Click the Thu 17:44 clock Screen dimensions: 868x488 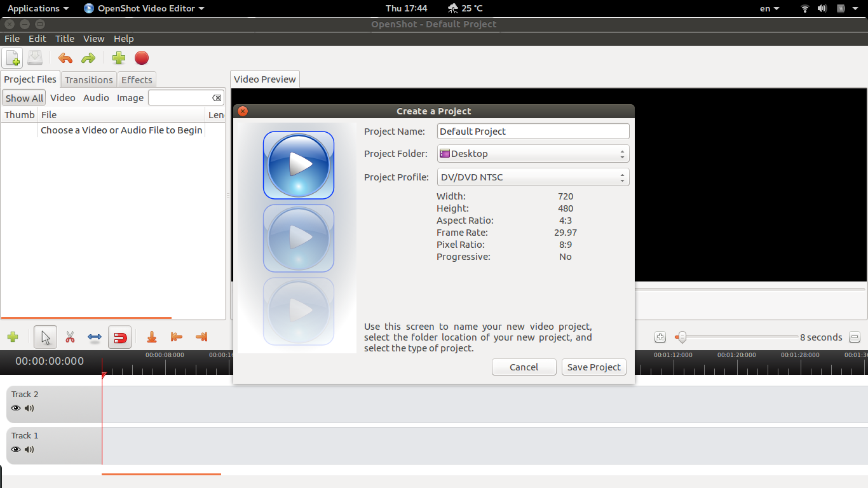point(407,8)
